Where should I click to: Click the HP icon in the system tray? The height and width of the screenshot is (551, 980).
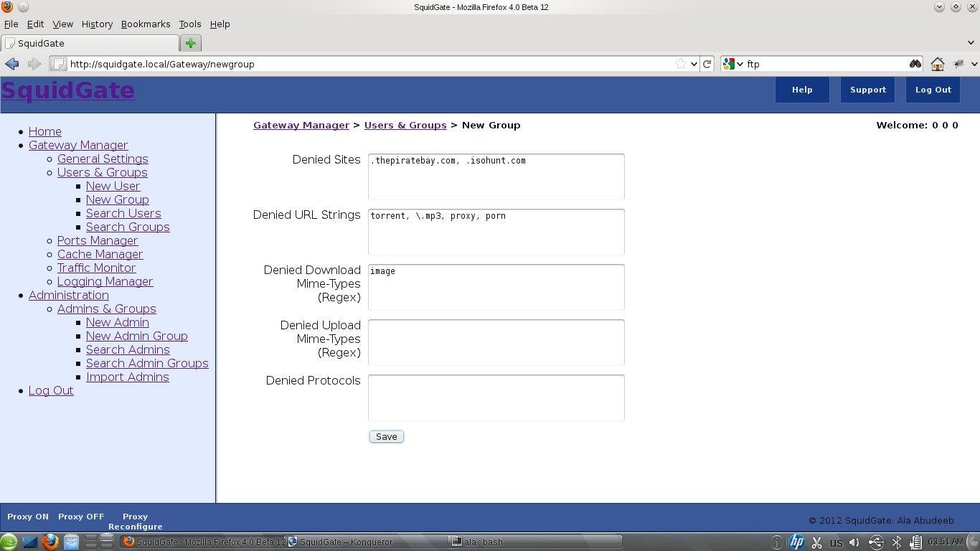[x=796, y=542]
